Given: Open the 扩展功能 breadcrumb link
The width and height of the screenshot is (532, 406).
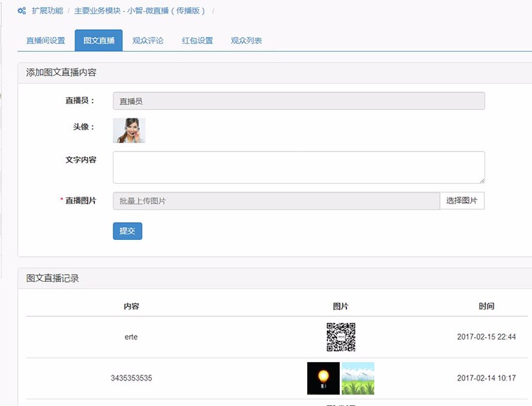Looking at the screenshot, I should [48, 11].
